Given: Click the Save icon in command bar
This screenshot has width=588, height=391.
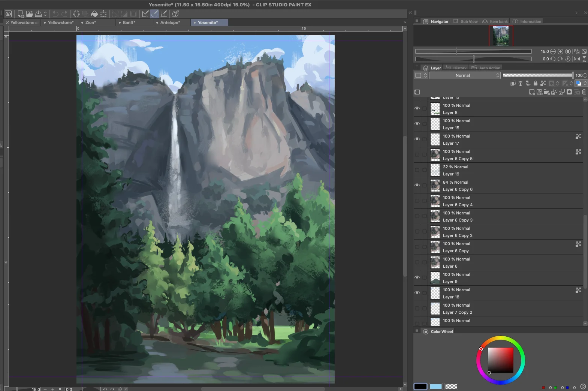Looking at the screenshot, I should (x=38, y=14).
